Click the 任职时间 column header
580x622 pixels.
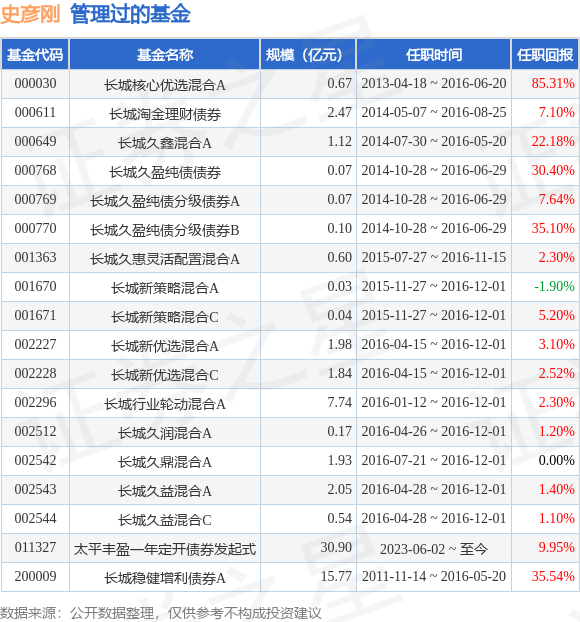click(434, 55)
